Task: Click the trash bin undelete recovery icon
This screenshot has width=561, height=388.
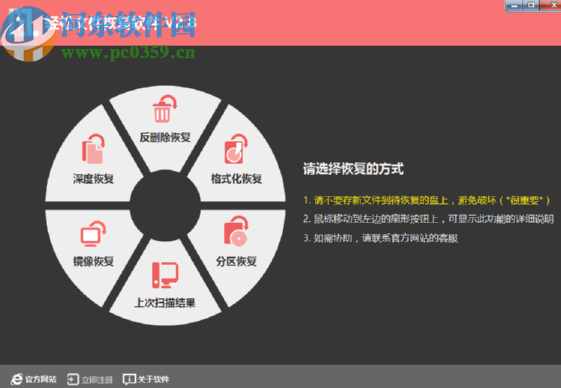Action: coord(164,109)
